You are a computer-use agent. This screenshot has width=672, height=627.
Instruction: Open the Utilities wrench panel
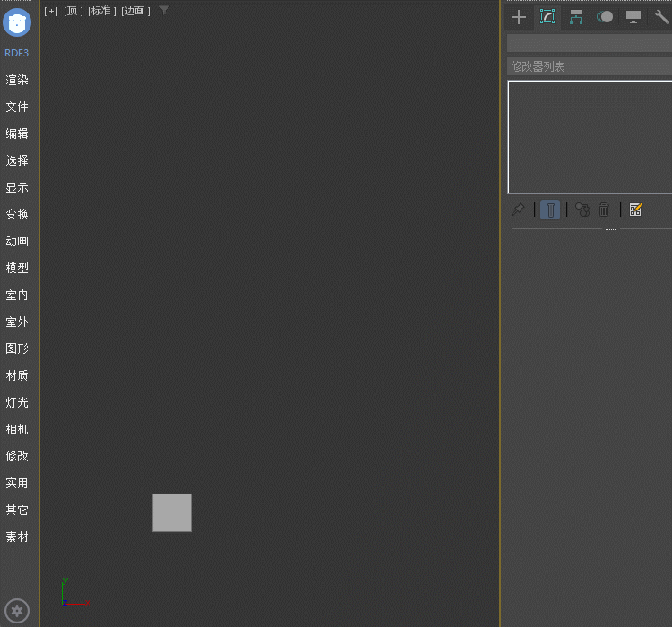(x=661, y=17)
